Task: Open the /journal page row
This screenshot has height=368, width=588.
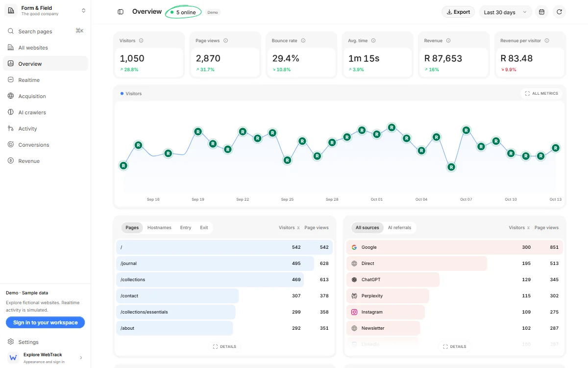Action: [x=224, y=263]
